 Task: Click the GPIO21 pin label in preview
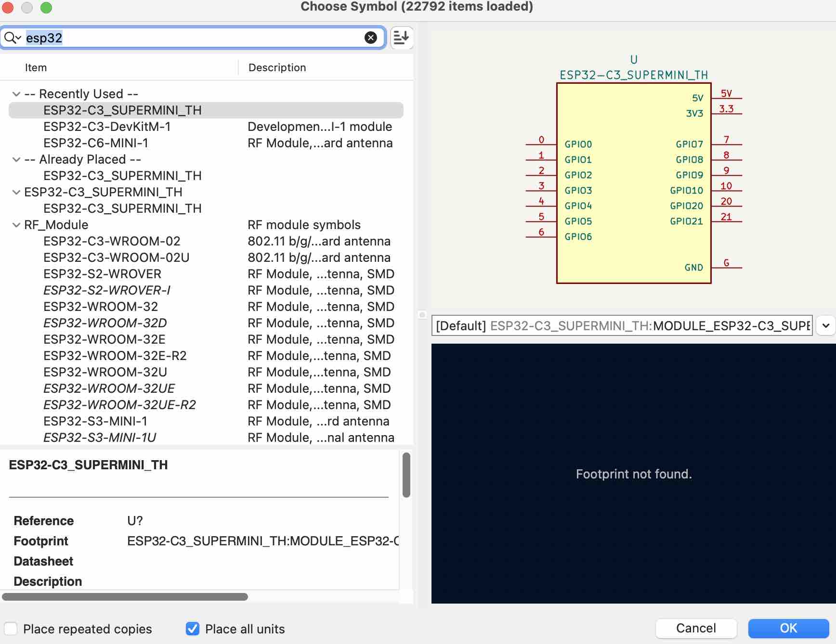click(686, 221)
